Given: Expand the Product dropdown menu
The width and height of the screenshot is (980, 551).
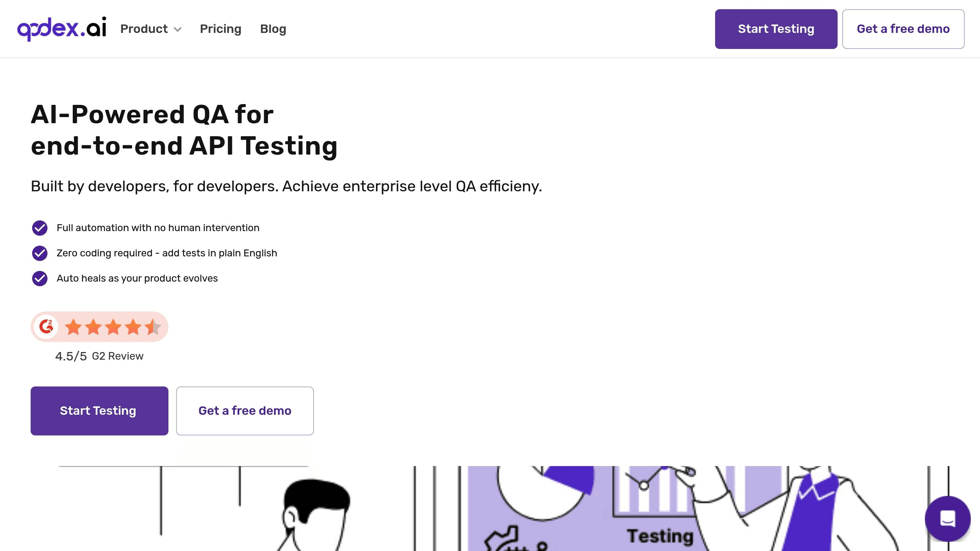Looking at the screenshot, I should pyautogui.click(x=151, y=29).
